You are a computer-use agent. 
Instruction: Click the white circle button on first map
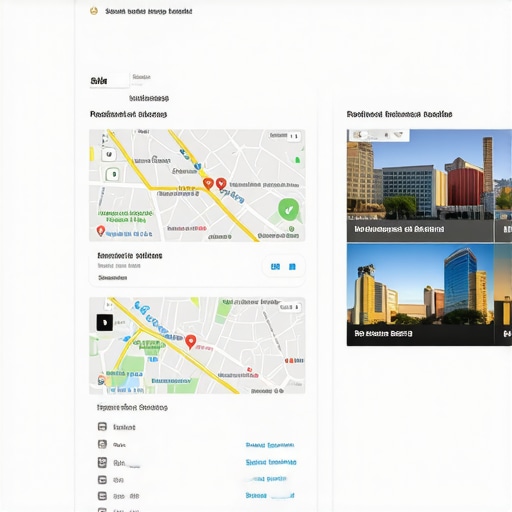(x=109, y=154)
